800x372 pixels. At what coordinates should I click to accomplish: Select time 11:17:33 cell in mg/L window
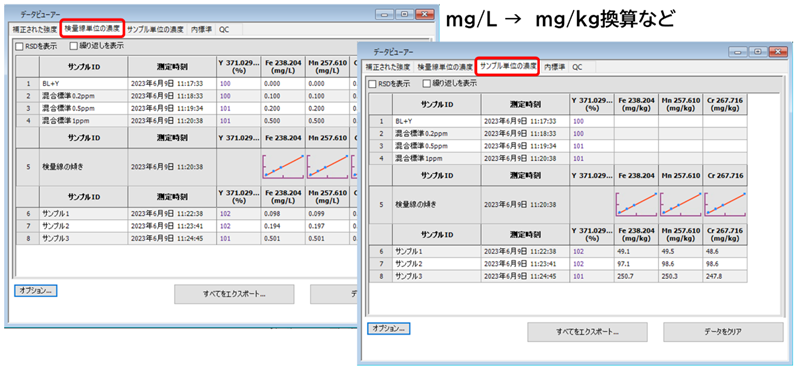pyautogui.click(x=172, y=84)
